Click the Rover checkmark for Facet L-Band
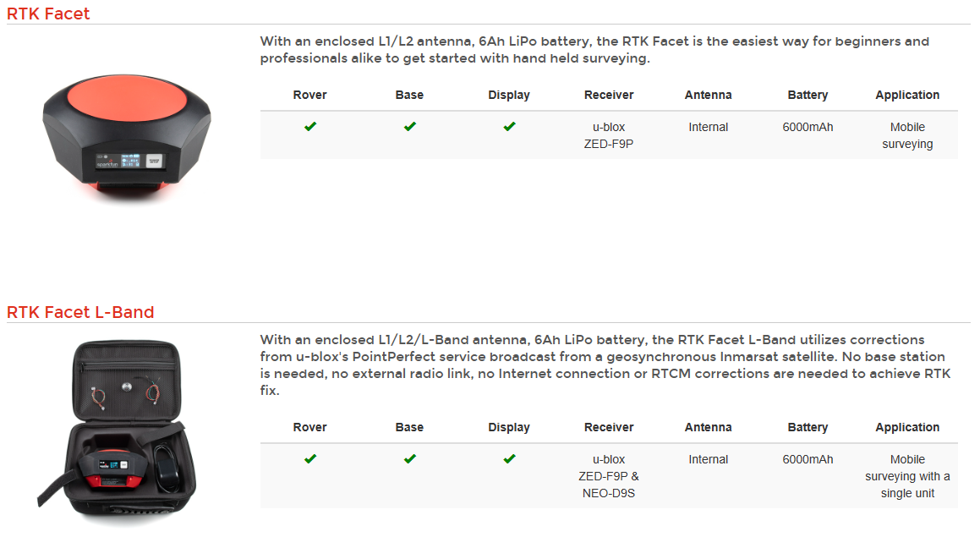Screen dimensions: 980x537 (310, 459)
